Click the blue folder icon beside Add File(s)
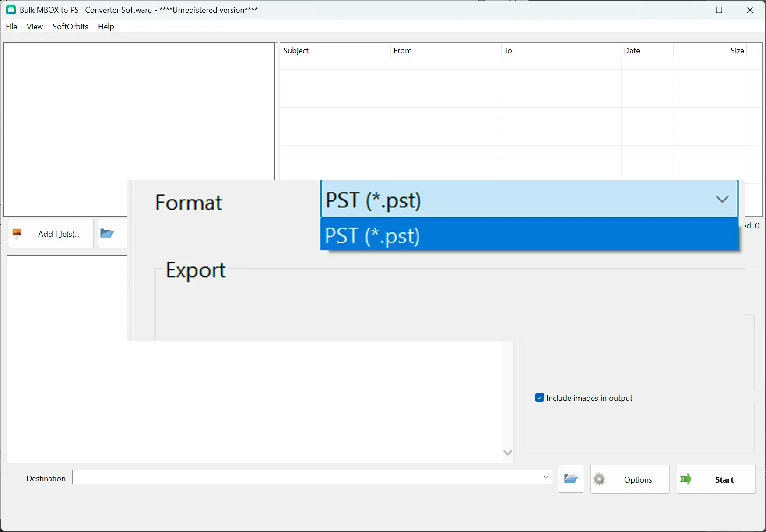 (107, 234)
